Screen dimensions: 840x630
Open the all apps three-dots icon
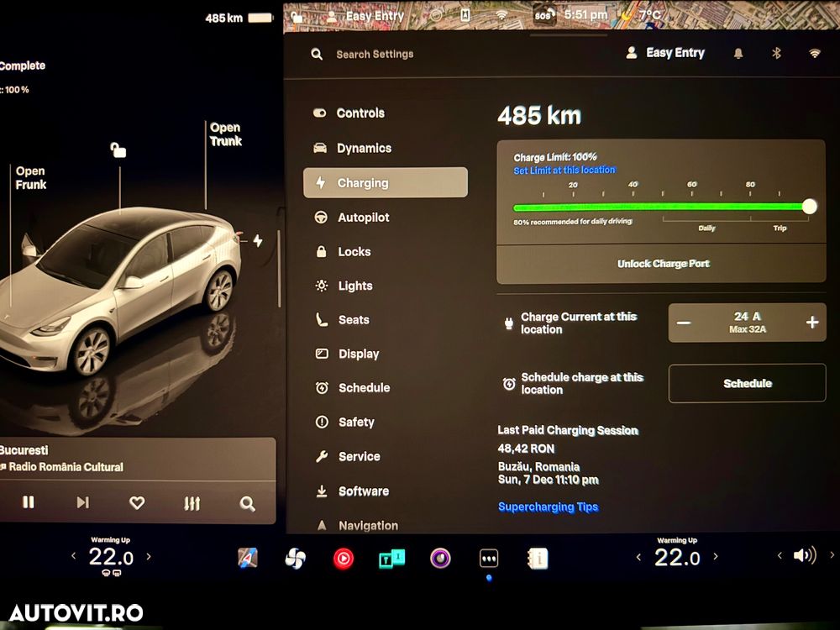[x=489, y=559]
